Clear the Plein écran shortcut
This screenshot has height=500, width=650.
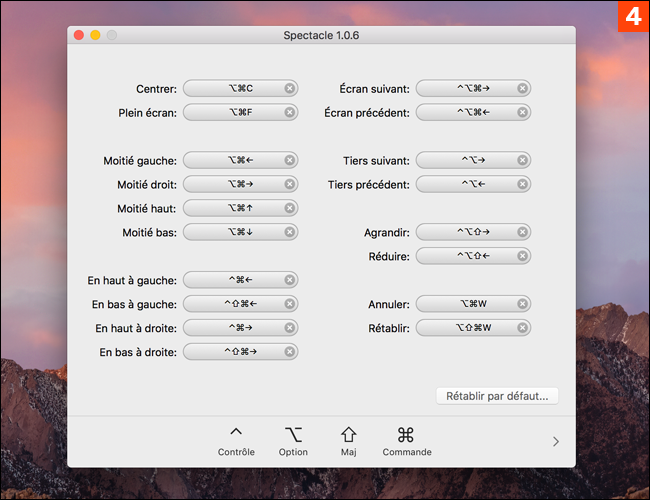coord(290,112)
